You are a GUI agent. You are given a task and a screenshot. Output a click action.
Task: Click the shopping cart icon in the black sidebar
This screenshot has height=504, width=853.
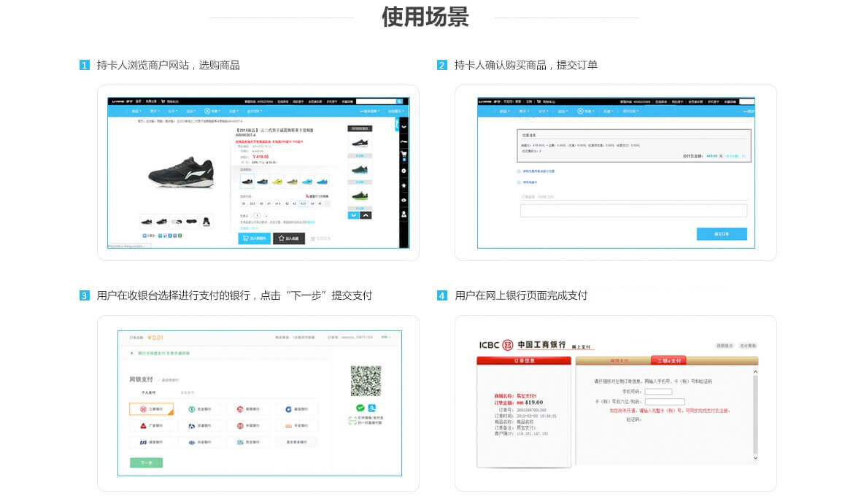[404, 155]
